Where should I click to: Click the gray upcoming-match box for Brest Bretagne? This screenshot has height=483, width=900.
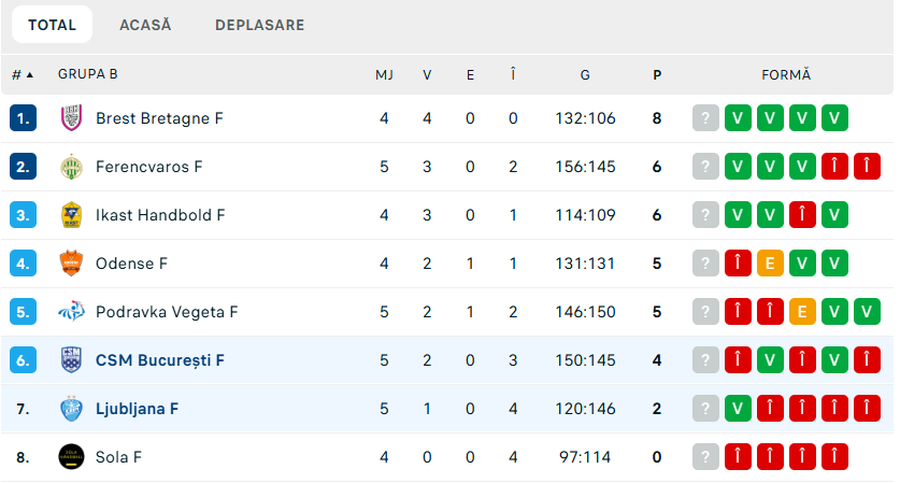(705, 118)
